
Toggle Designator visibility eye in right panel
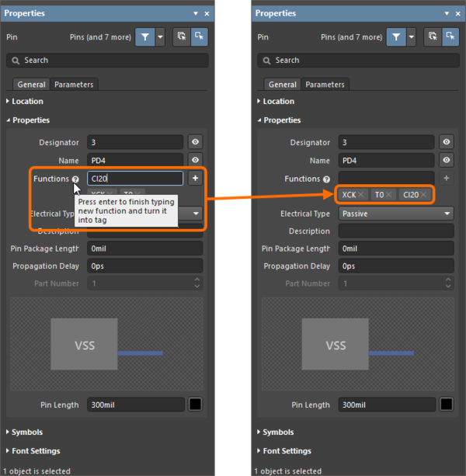(447, 142)
